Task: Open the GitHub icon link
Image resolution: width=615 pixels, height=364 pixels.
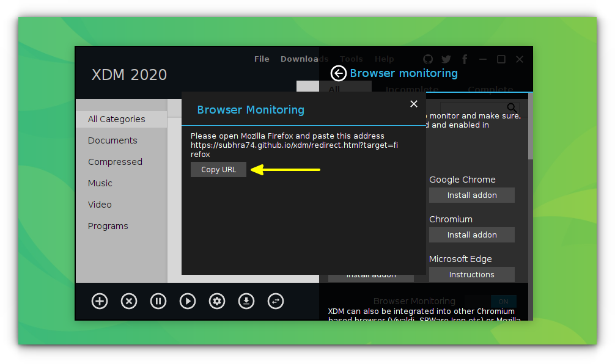Action: (428, 59)
